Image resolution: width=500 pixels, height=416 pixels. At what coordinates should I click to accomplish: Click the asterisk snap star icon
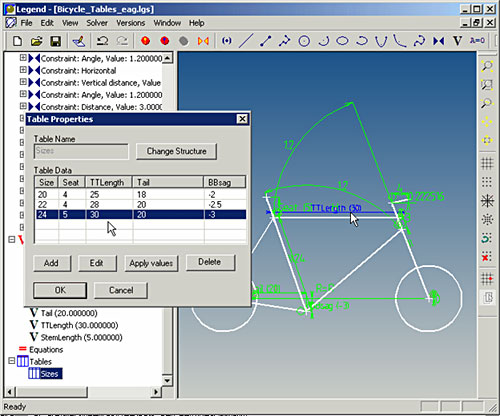click(x=487, y=201)
